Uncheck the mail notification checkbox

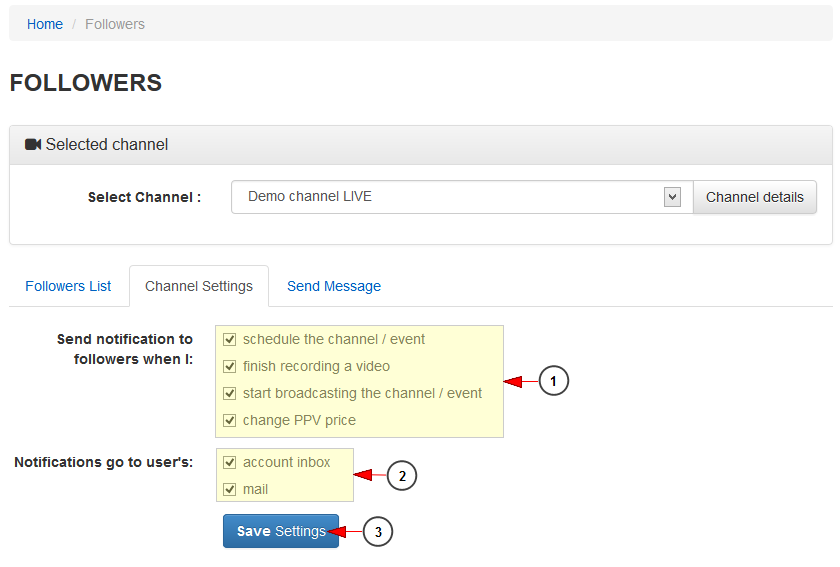230,489
